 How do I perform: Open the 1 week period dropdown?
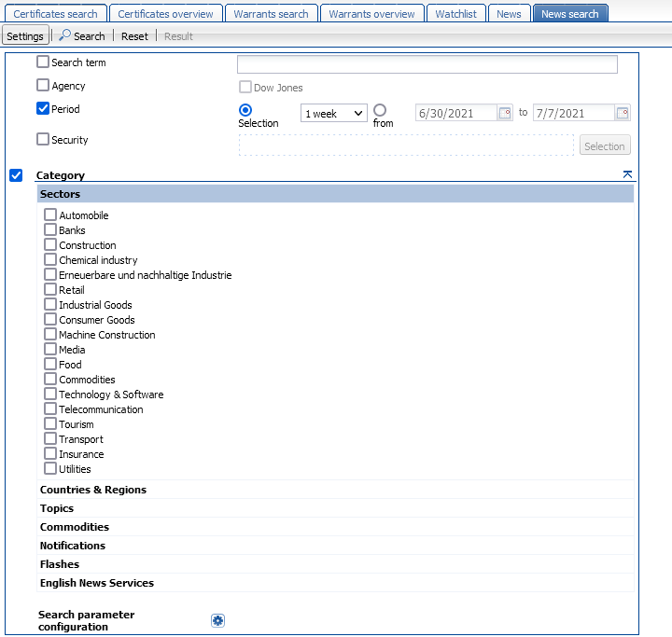point(334,113)
